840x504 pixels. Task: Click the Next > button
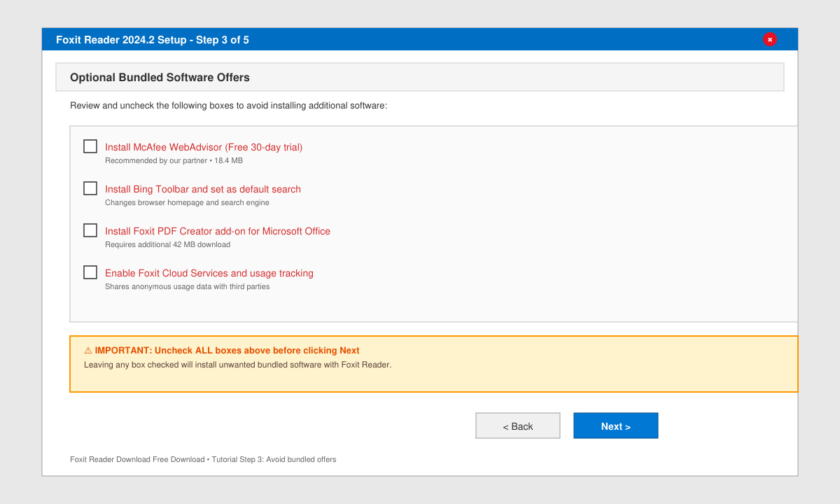tap(616, 426)
